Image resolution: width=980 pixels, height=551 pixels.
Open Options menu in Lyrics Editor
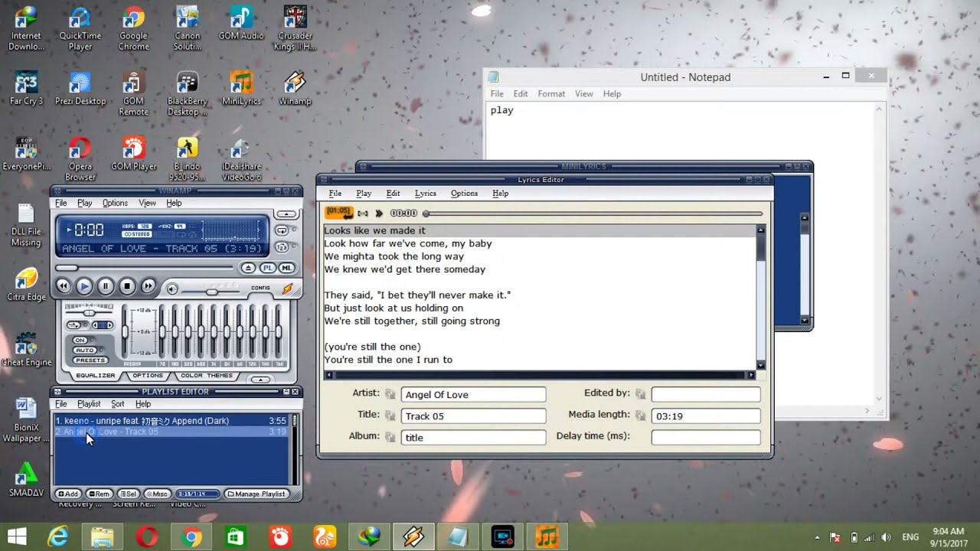[x=464, y=194]
